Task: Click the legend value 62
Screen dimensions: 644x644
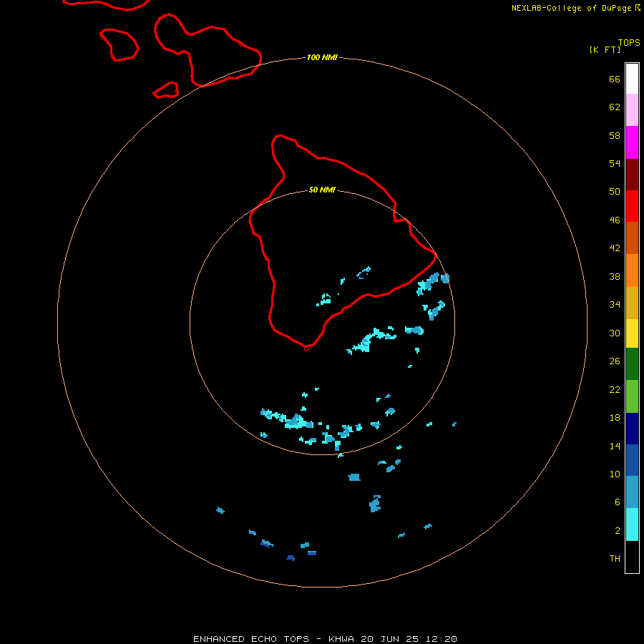Action: click(615, 107)
